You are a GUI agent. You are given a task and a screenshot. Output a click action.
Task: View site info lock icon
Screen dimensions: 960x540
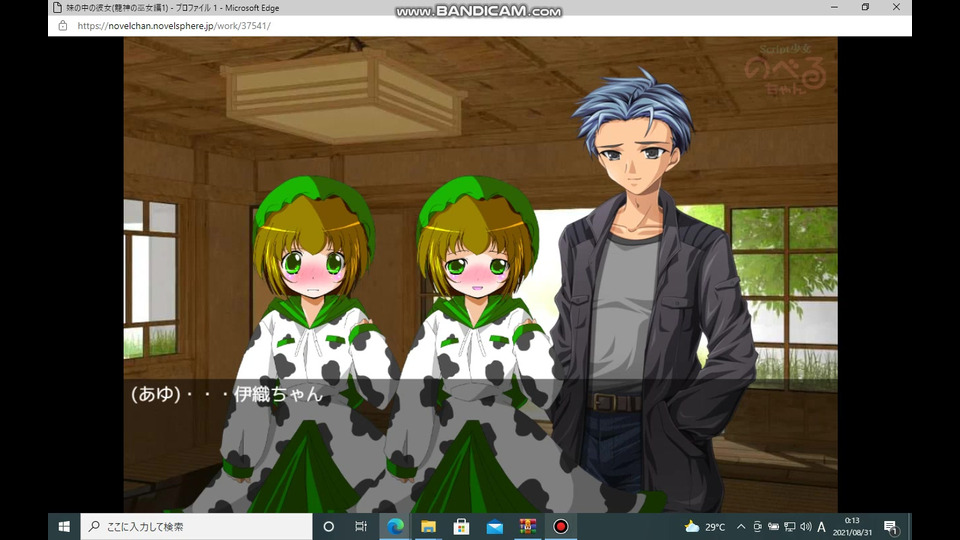(62, 26)
